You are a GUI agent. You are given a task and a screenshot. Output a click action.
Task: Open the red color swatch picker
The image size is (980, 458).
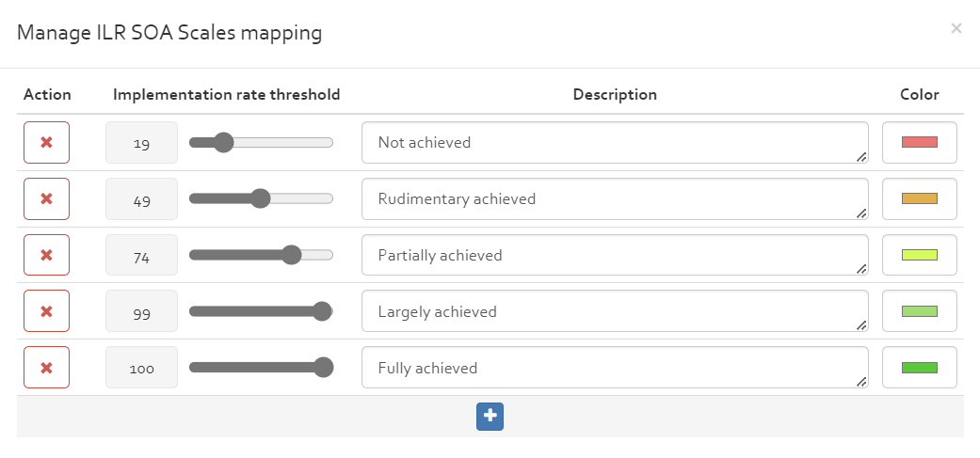tap(920, 142)
